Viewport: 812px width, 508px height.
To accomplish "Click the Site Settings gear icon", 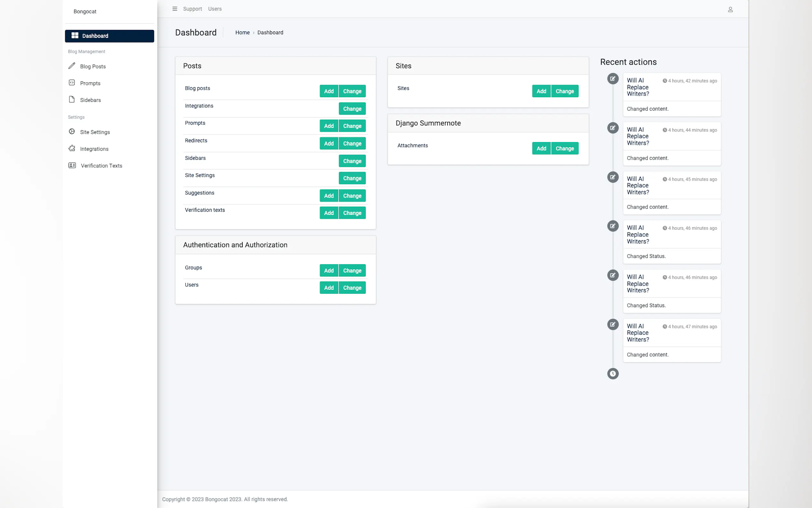I will point(72,131).
